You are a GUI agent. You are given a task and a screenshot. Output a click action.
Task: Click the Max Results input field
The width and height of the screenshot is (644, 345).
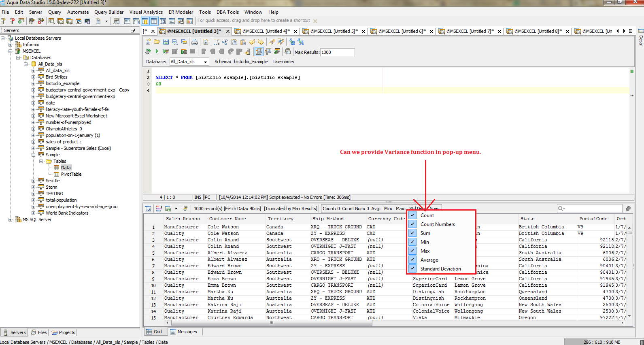(x=338, y=52)
